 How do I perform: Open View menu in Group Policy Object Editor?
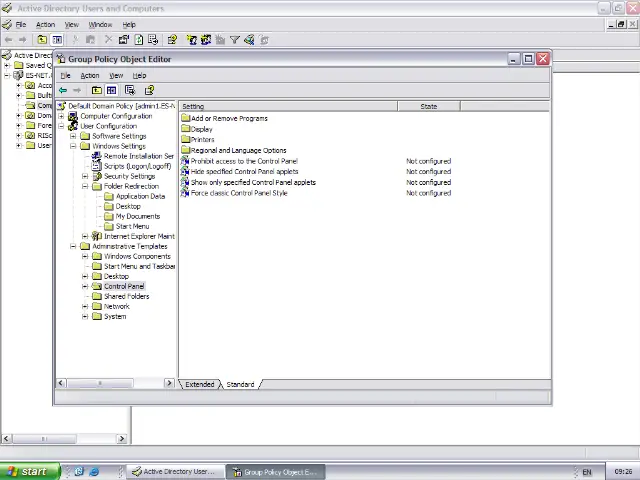point(116,76)
